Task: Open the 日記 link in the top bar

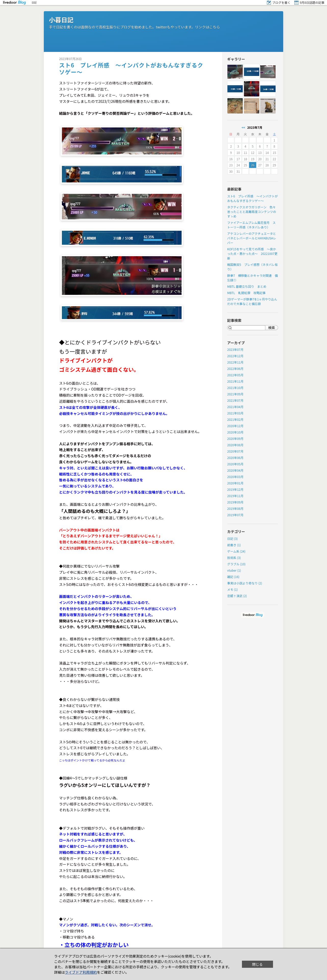Action: (x=34, y=3)
